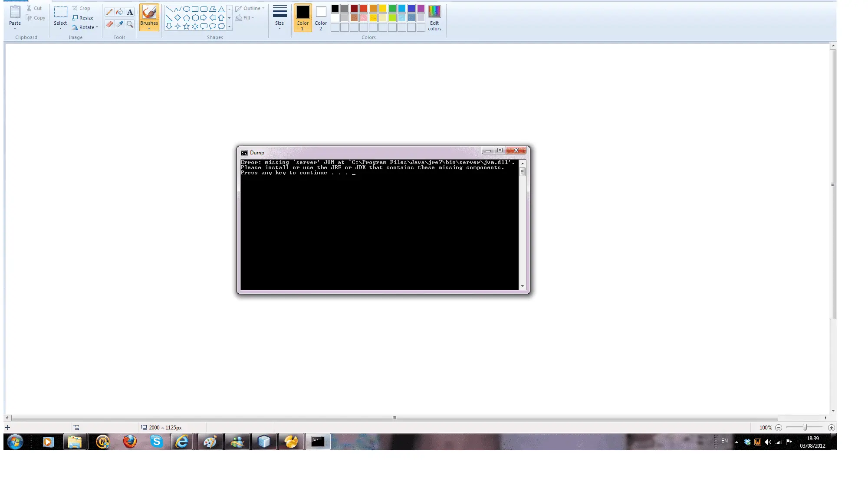
Task: Pick the red color swatch
Action: coord(364,8)
